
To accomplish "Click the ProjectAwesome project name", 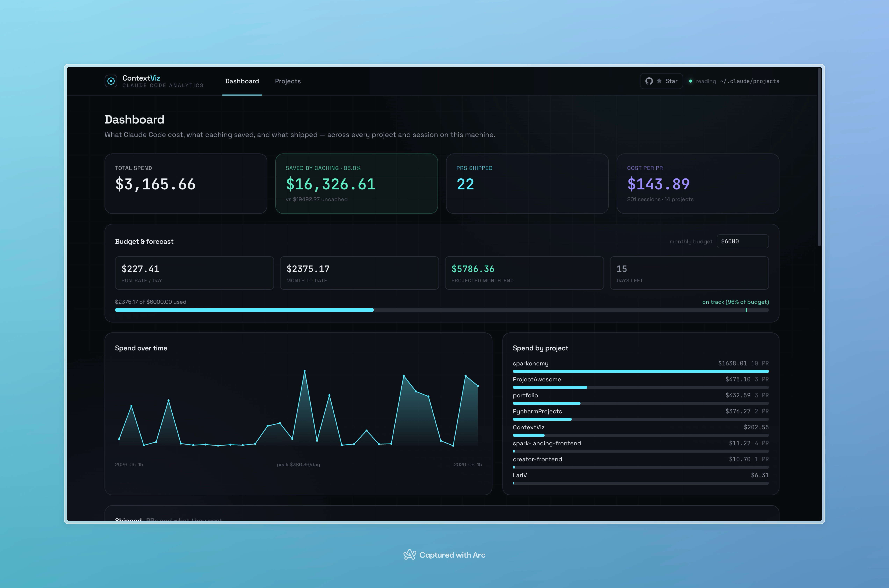I will point(537,379).
